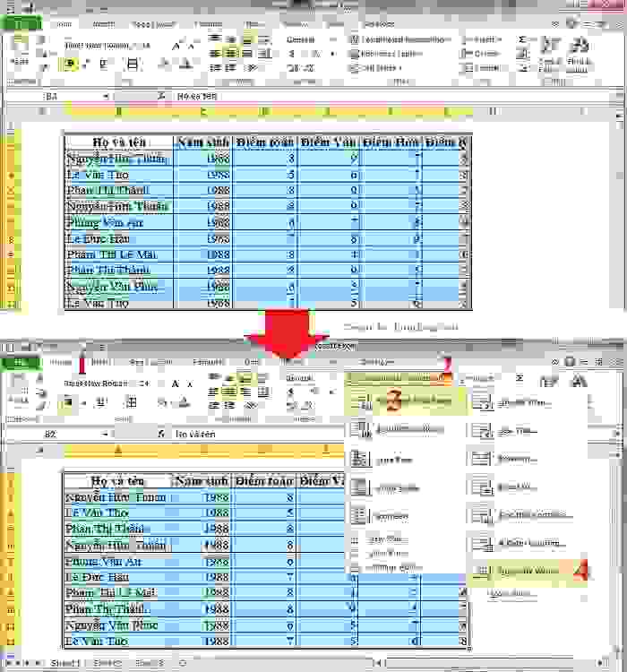Open Icon Sets menu entry
Screen dimensions: 627x672
[405, 516]
